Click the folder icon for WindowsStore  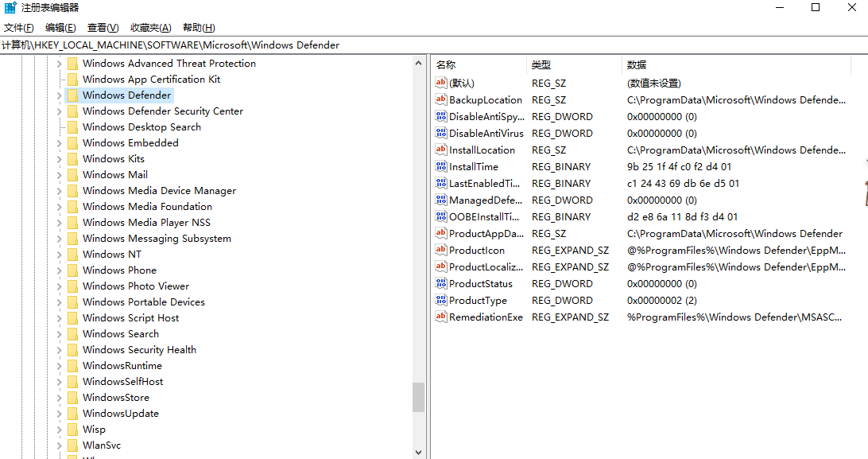click(72, 398)
